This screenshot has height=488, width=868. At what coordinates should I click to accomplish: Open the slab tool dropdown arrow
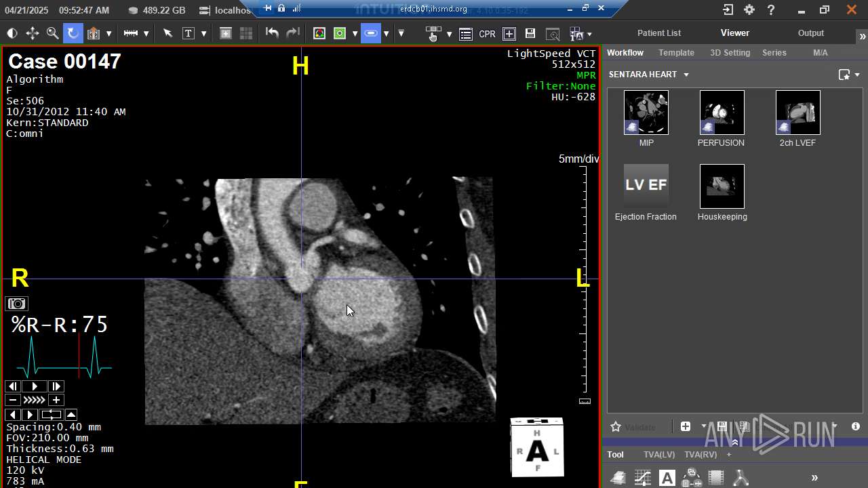(x=386, y=34)
